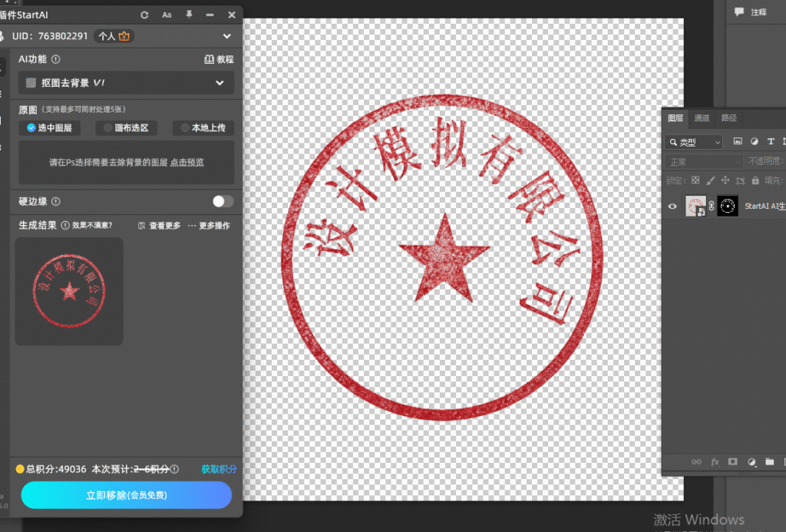Image resolution: width=786 pixels, height=532 pixels.
Task: Create new adjustment layer icon
Action: pyautogui.click(x=751, y=462)
